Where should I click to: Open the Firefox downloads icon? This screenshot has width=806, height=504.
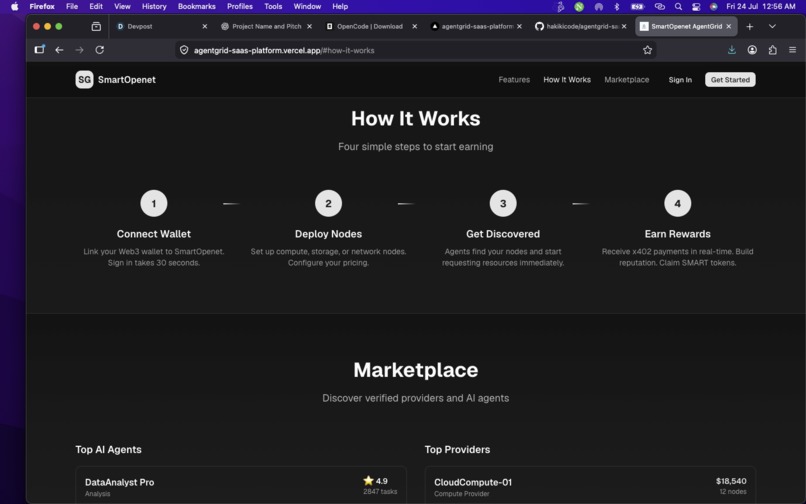pyautogui.click(x=731, y=50)
